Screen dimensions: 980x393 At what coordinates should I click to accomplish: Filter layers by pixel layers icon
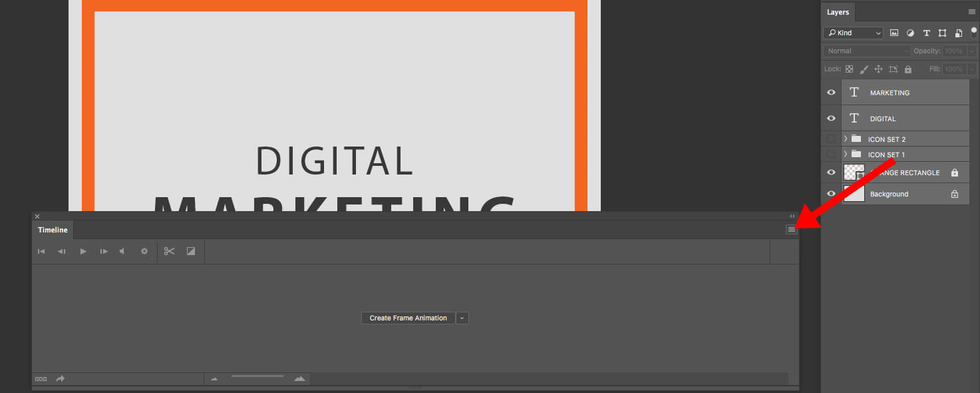894,33
